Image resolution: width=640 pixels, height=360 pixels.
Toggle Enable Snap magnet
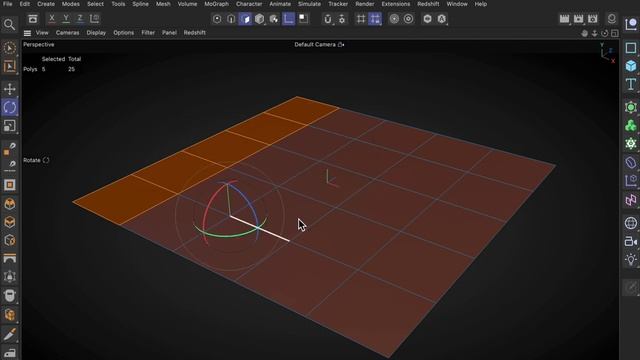(x=328, y=19)
